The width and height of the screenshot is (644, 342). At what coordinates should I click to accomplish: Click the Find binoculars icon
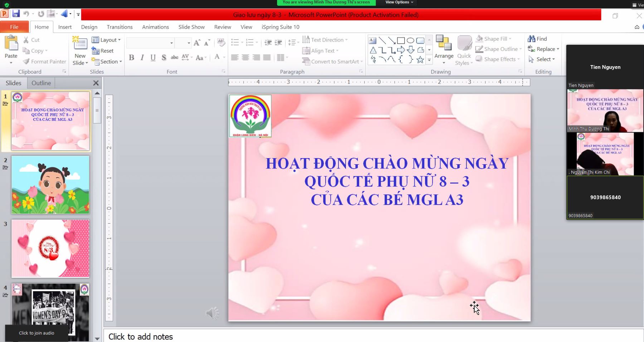click(x=532, y=39)
